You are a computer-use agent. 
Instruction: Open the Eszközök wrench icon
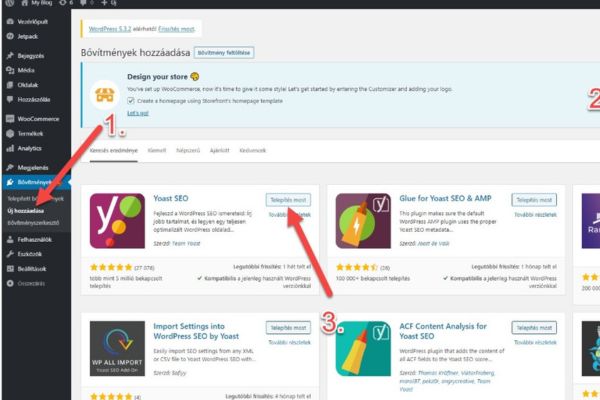pyautogui.click(x=10, y=254)
